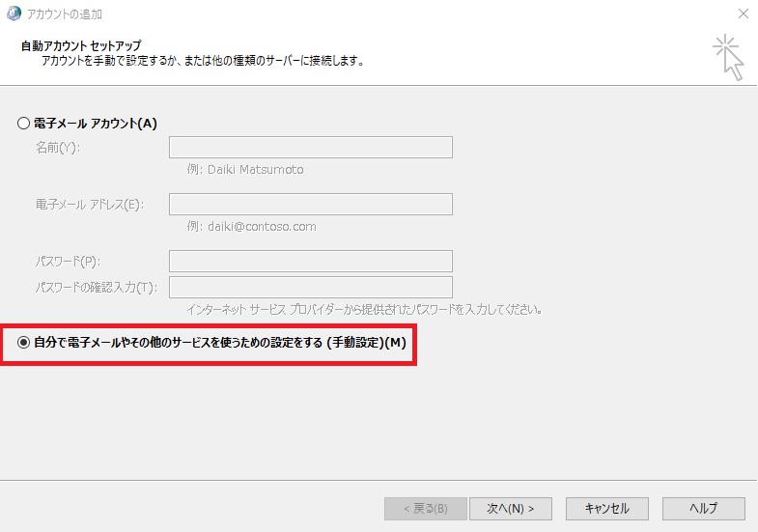Click the 電子メール アドレス(E): label
758x532 pixels.
point(90,205)
